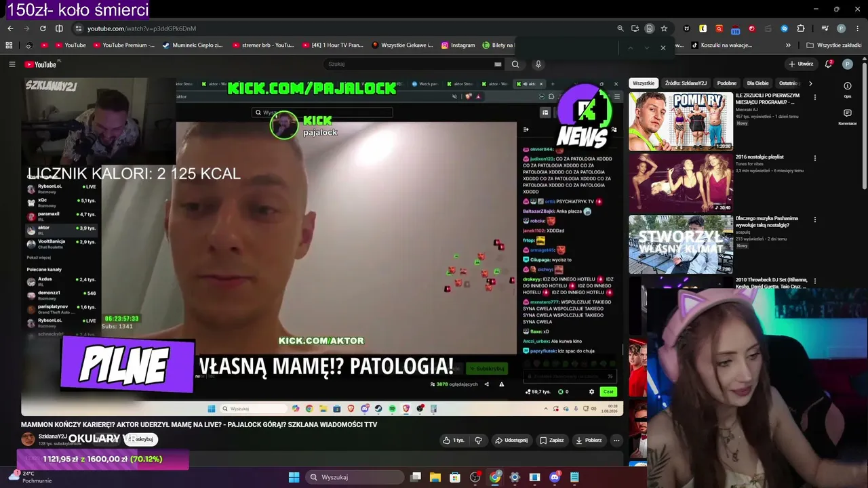This screenshot has height=488, width=868.
Task: Open the YouTube account avatar menu
Action: pyautogui.click(x=847, y=64)
